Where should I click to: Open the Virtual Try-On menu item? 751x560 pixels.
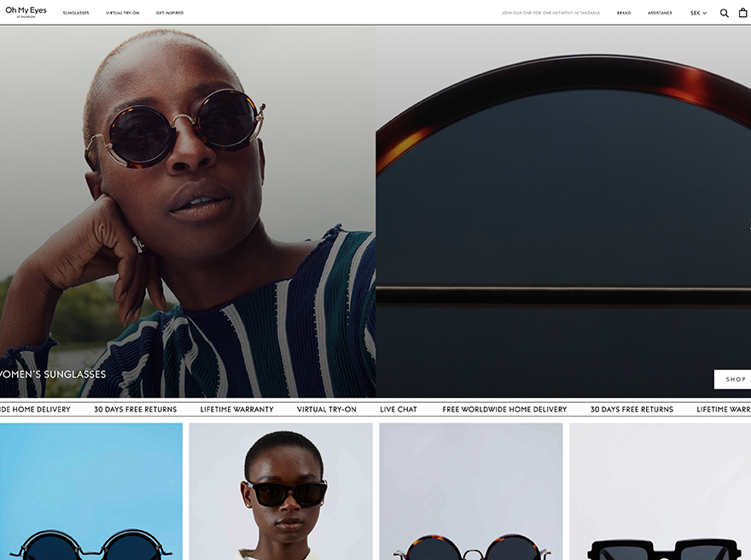(123, 13)
